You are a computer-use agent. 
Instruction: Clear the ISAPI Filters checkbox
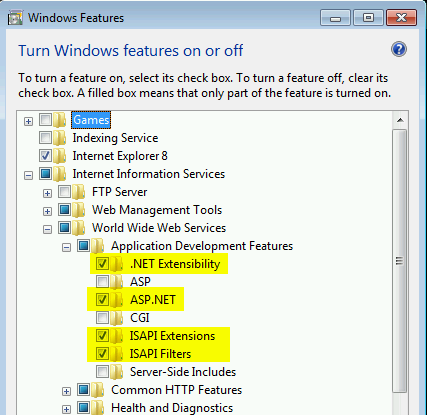click(102, 353)
